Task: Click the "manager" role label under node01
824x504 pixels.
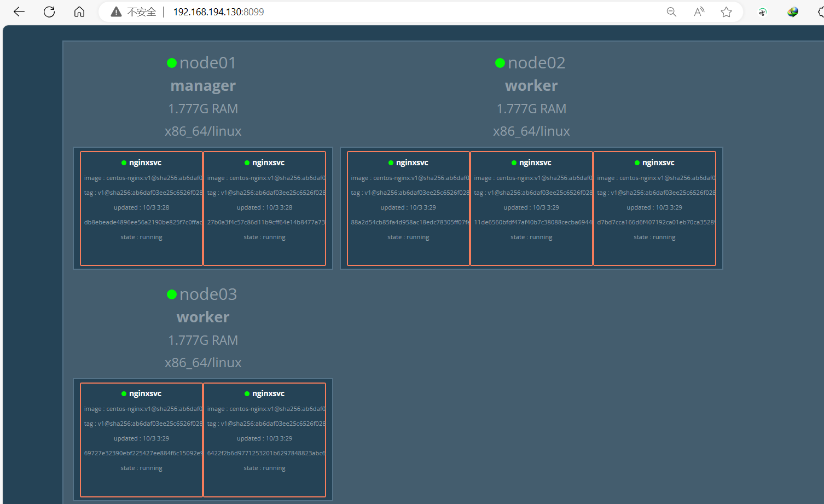Action: pyautogui.click(x=203, y=86)
